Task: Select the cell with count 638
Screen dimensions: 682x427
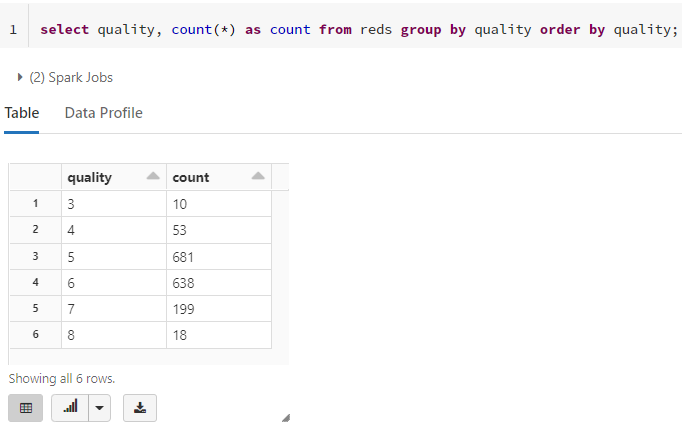Action: [x=219, y=283]
